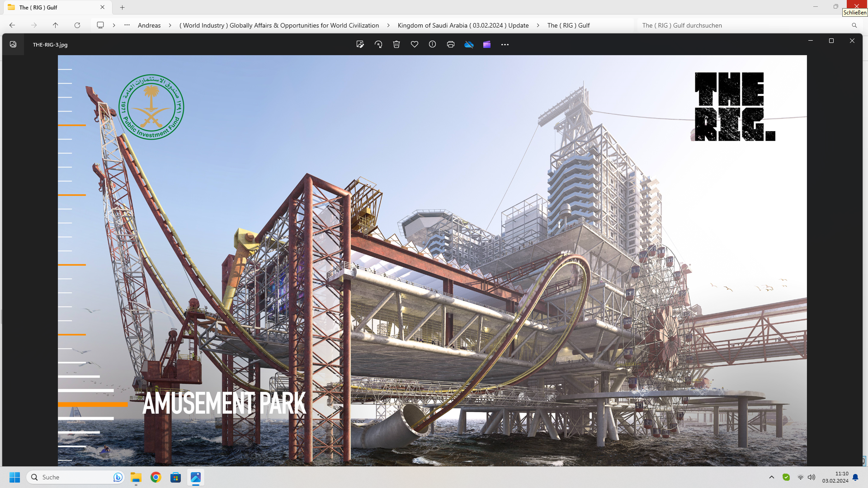868x488 pixels.
Task: Click Photos gallery icon beside filename
Action: coord(13,44)
